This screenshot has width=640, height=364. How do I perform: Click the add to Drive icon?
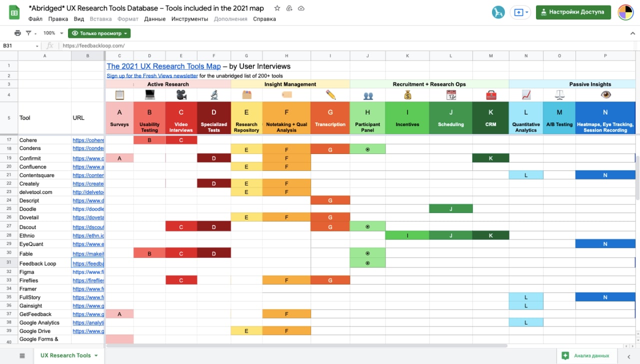click(x=289, y=8)
